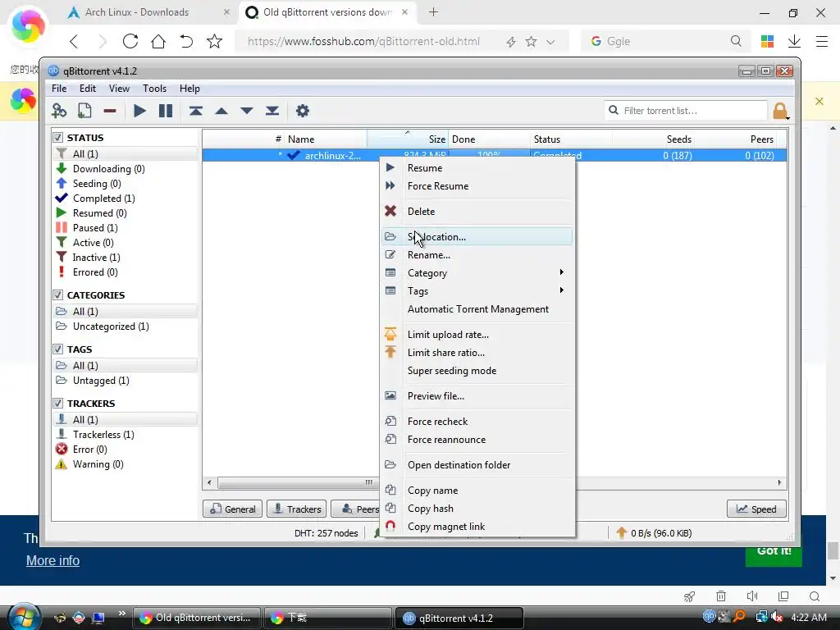Click the General tab button

point(232,509)
